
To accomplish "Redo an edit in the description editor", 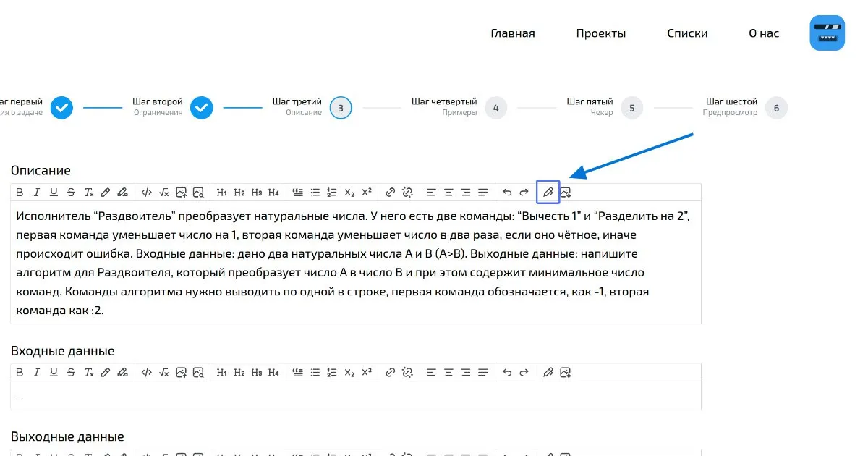I will click(x=524, y=192).
